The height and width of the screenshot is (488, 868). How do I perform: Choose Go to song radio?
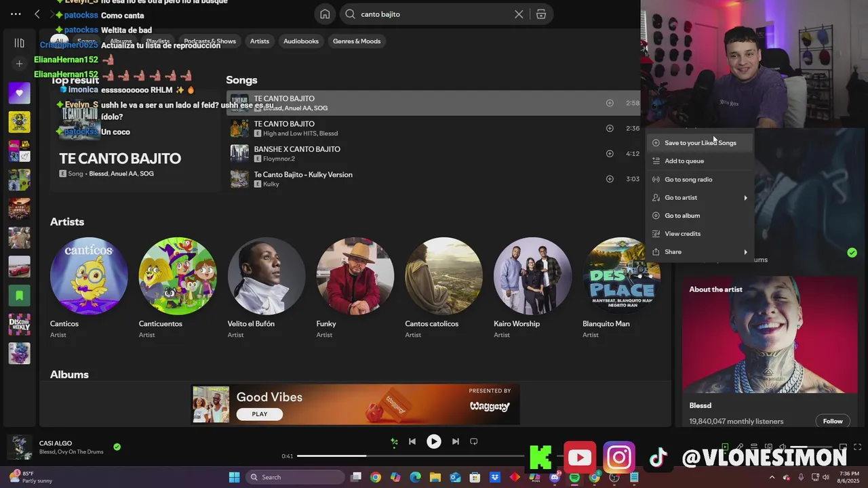700,180
